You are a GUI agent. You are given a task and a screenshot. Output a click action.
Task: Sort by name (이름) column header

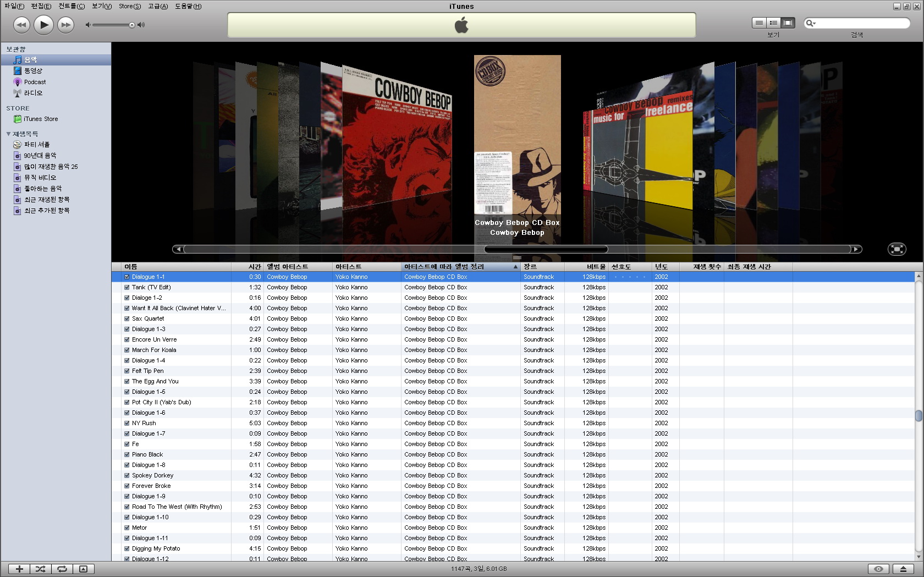(x=176, y=267)
